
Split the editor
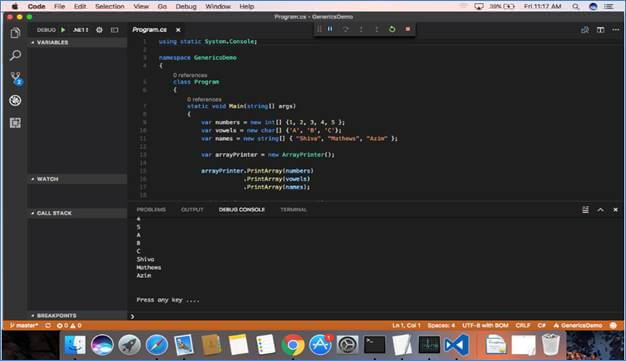coord(600,30)
